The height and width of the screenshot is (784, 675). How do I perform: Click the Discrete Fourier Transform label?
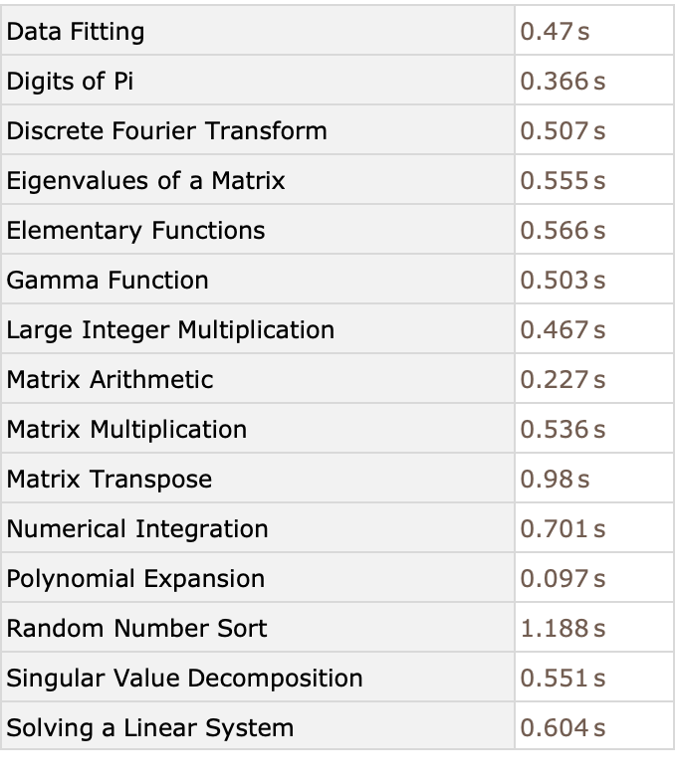pyautogui.click(x=166, y=131)
